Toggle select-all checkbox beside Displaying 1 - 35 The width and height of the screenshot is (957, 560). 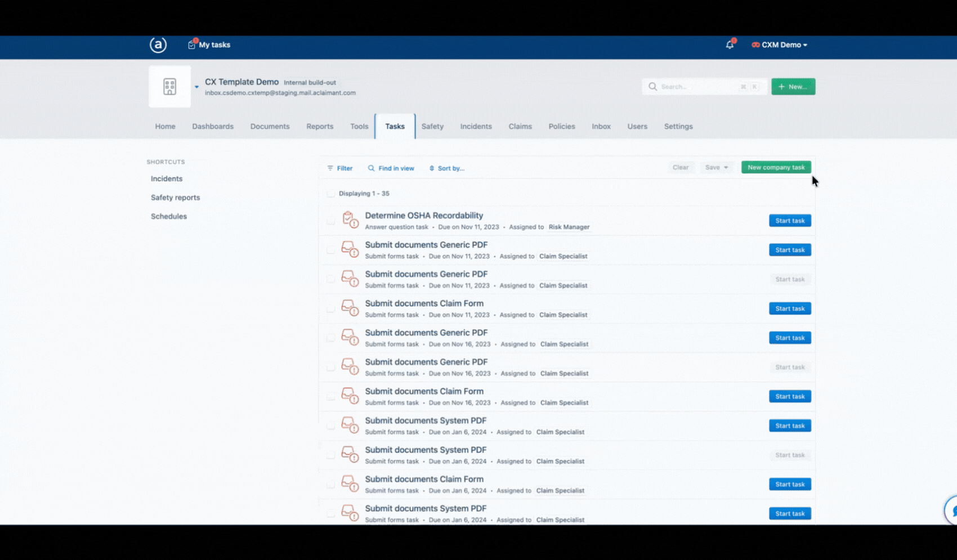click(330, 194)
